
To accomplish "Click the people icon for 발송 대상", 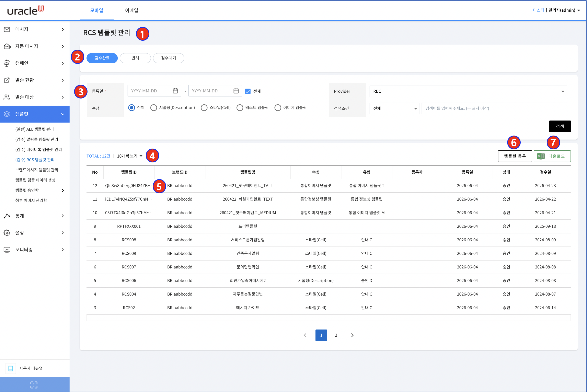I will coord(7,97).
